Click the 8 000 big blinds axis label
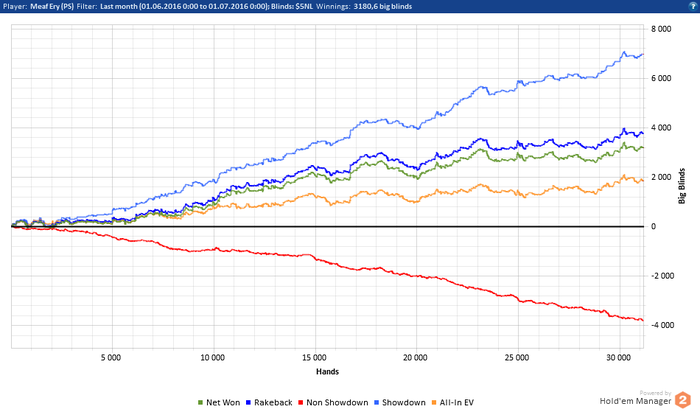Viewport: 700px width, 412px height. [661, 29]
